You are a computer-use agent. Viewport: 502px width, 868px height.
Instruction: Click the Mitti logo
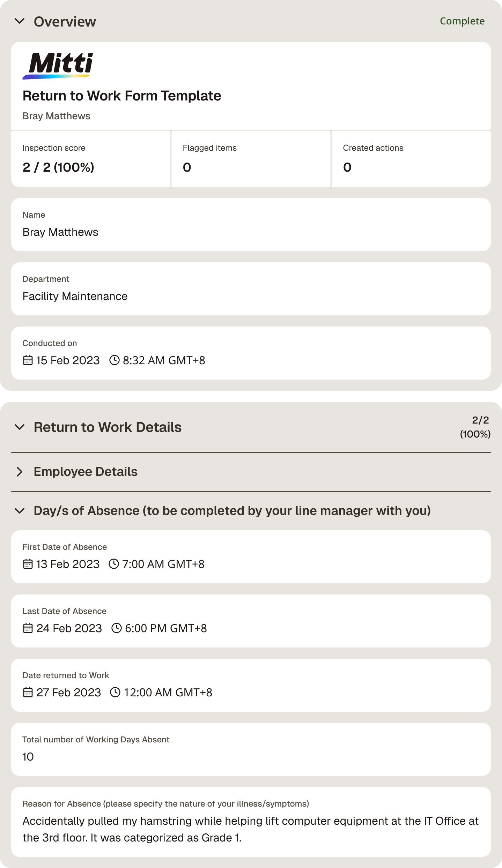[x=58, y=66]
